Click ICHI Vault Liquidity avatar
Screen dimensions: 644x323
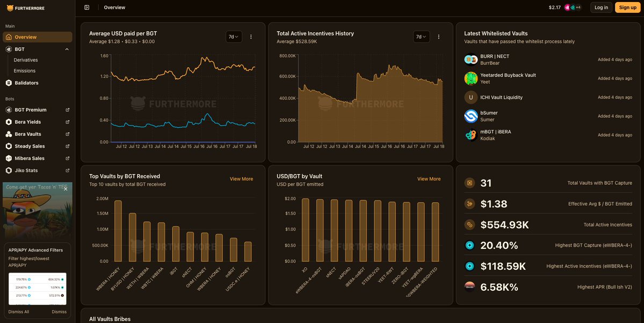(x=471, y=97)
